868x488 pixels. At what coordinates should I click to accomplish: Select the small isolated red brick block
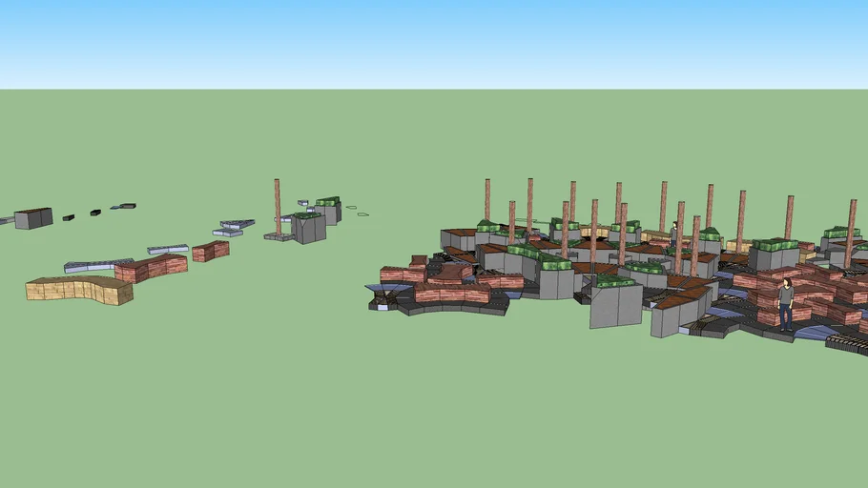[210, 251]
